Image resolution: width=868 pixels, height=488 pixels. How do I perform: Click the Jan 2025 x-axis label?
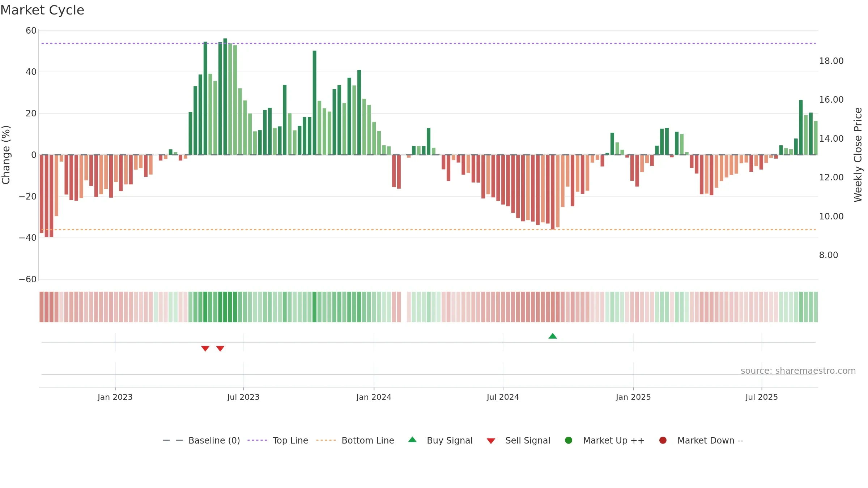coord(633,397)
